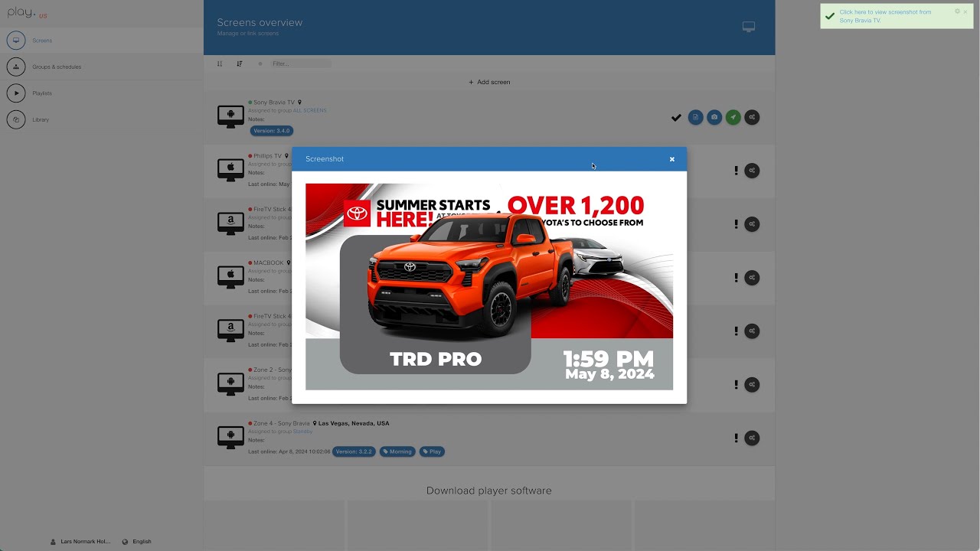
Task: Close the Screenshot dialog
Action: tap(672, 159)
